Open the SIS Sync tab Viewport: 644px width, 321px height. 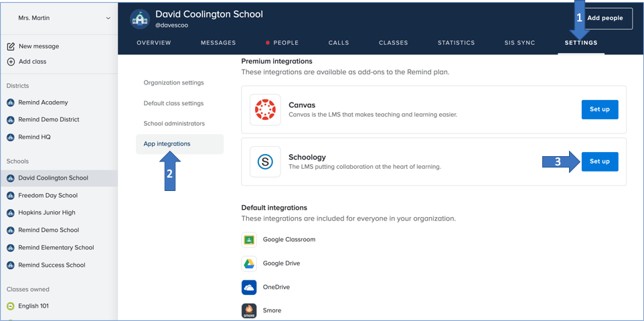(x=519, y=43)
